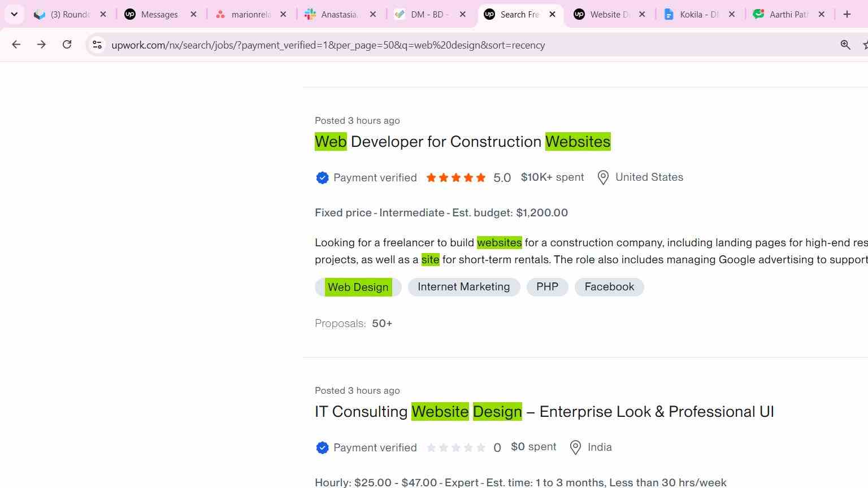
Task: Open a new browser tab
Action: click(x=847, y=14)
